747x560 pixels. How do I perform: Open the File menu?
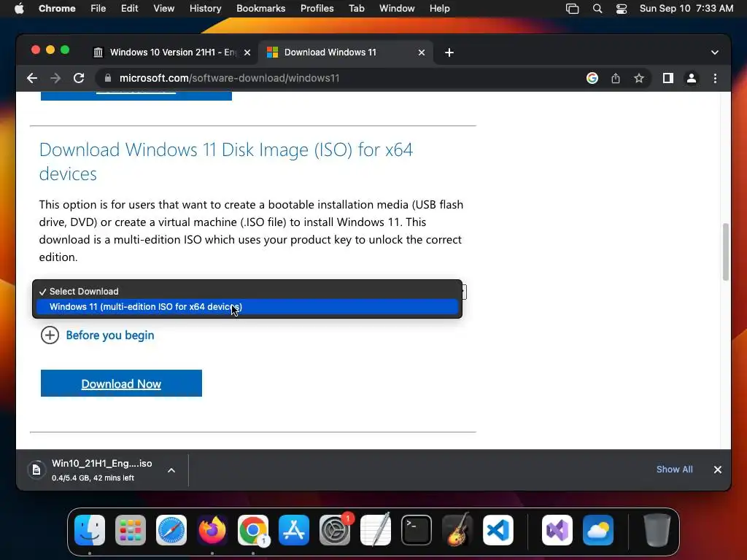tap(98, 9)
